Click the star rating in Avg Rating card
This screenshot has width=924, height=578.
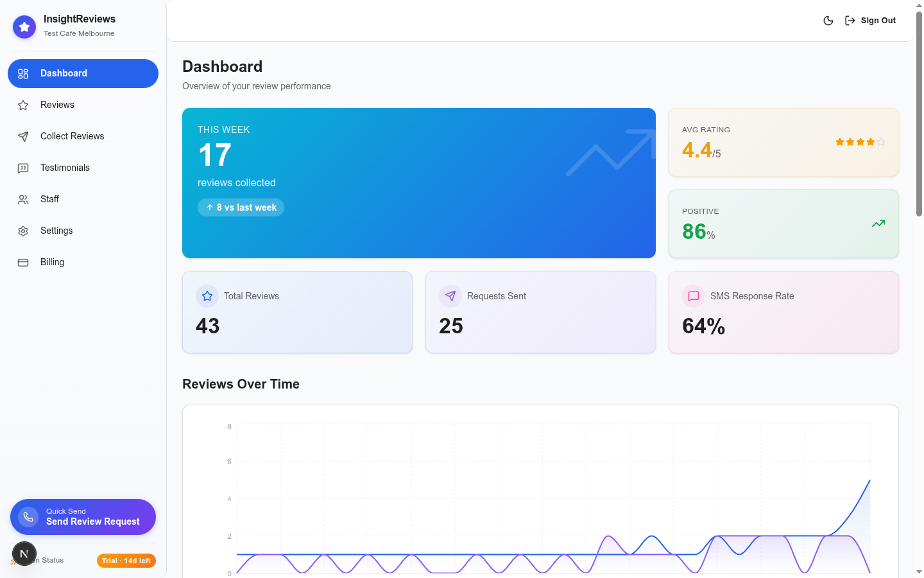click(x=860, y=142)
